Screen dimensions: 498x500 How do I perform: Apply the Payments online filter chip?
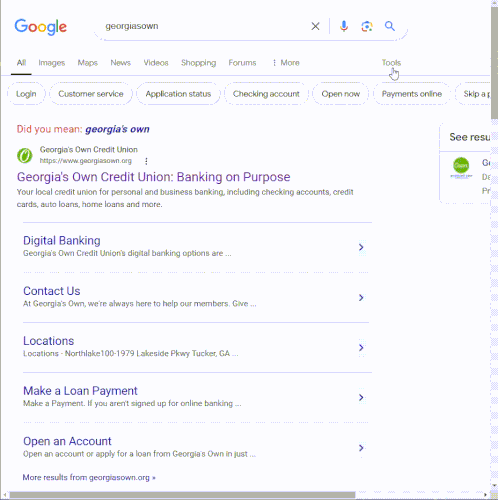coord(412,94)
